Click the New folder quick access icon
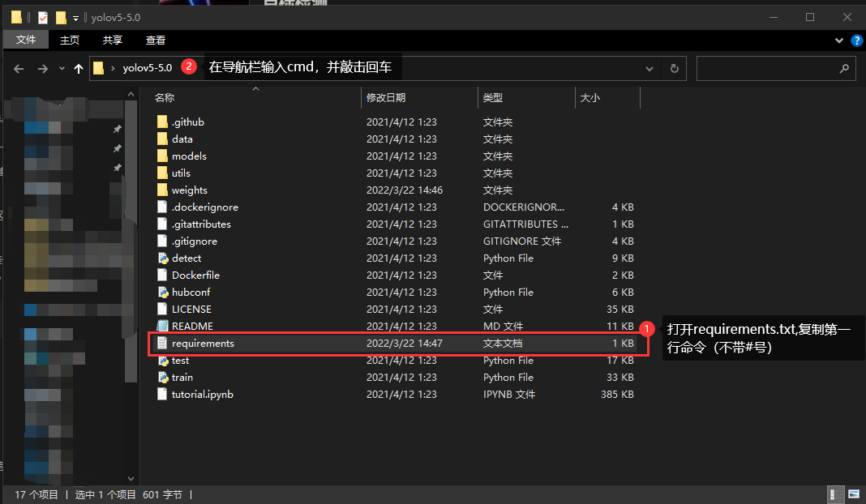 tap(61, 18)
